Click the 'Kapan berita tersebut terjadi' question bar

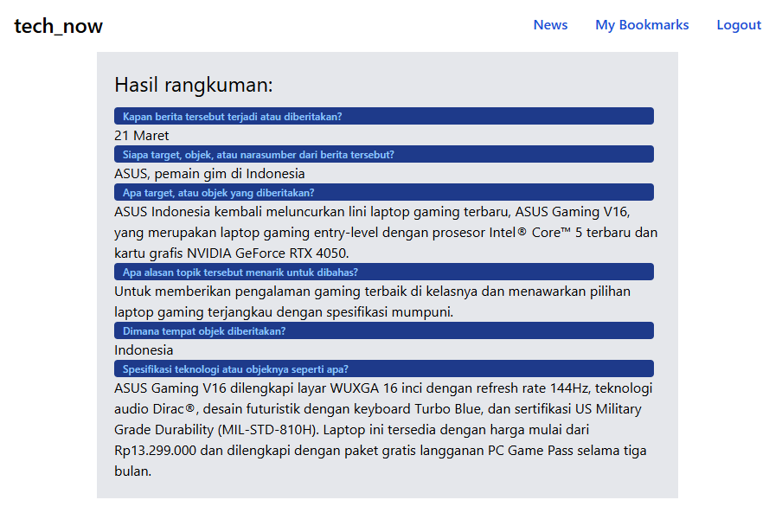pos(384,116)
